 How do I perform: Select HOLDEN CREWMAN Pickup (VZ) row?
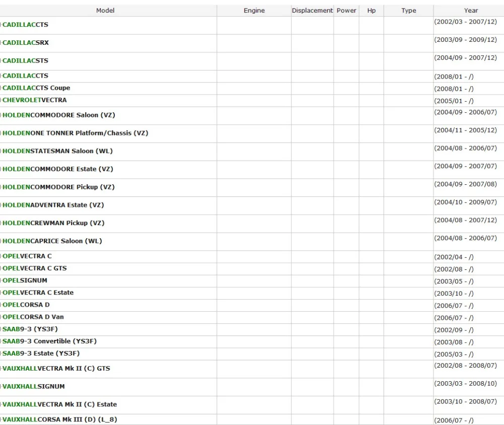point(252,224)
